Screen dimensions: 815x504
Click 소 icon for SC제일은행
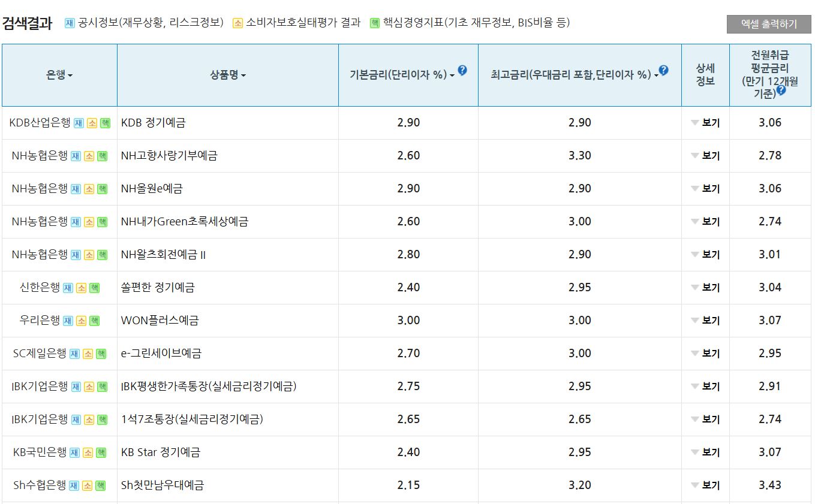[x=88, y=354]
